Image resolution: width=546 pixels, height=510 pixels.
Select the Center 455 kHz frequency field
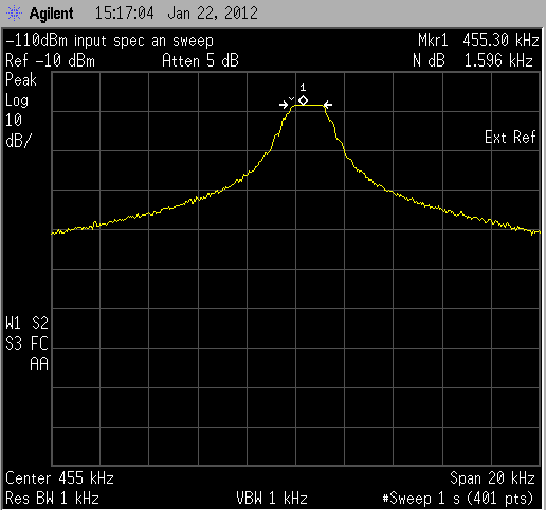pos(59,478)
